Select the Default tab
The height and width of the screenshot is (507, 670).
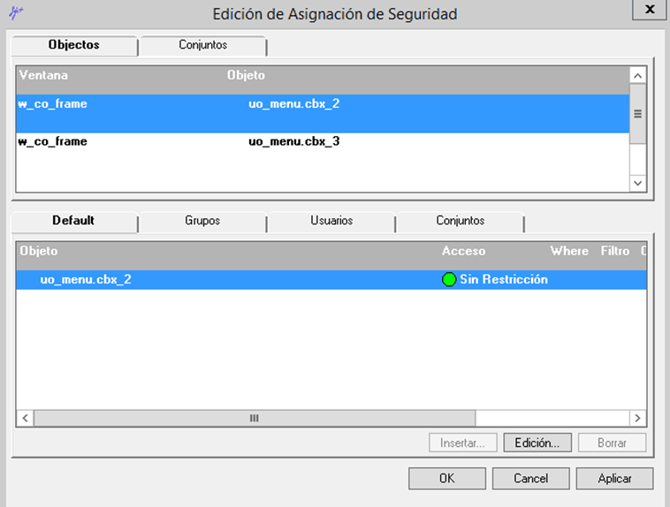[x=74, y=221]
